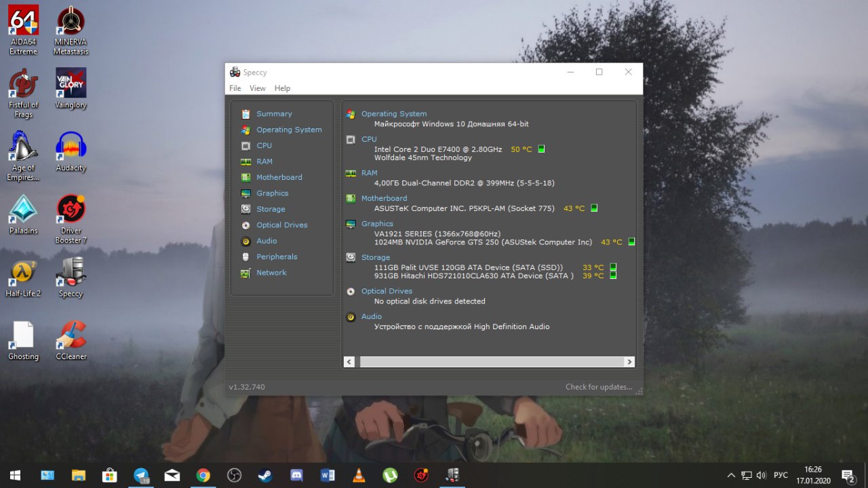Select Peripherals in the sidebar

277,257
